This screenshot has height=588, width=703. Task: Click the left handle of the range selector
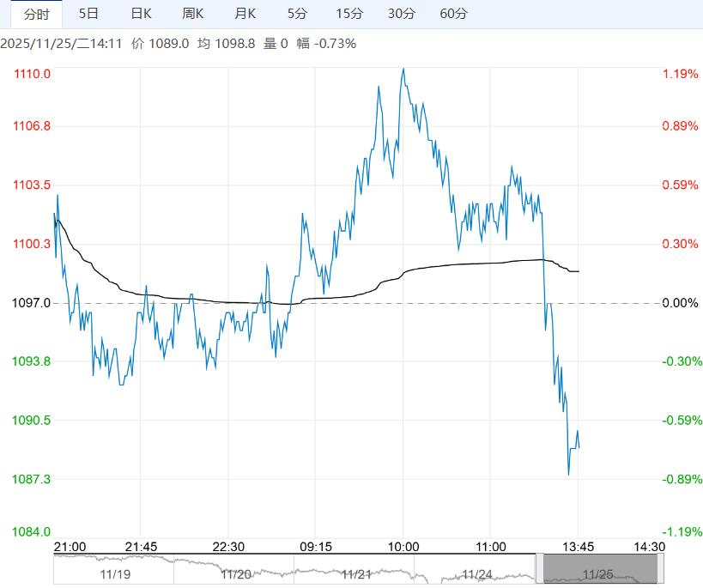click(x=540, y=569)
